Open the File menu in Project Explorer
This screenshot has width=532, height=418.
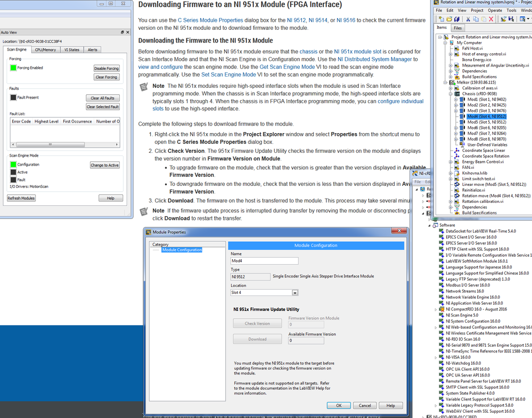coord(439,11)
